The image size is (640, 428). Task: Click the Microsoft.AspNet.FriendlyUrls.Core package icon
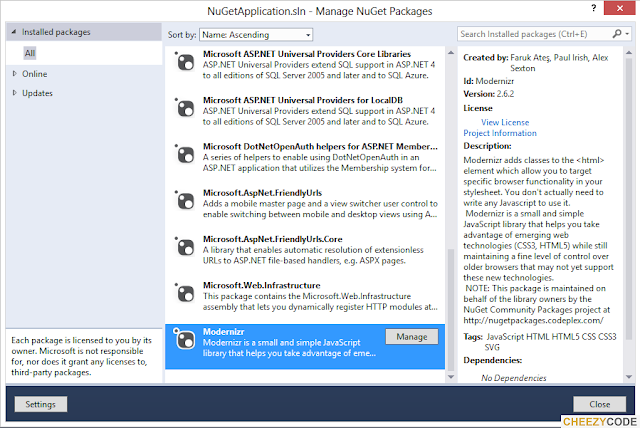click(x=185, y=247)
